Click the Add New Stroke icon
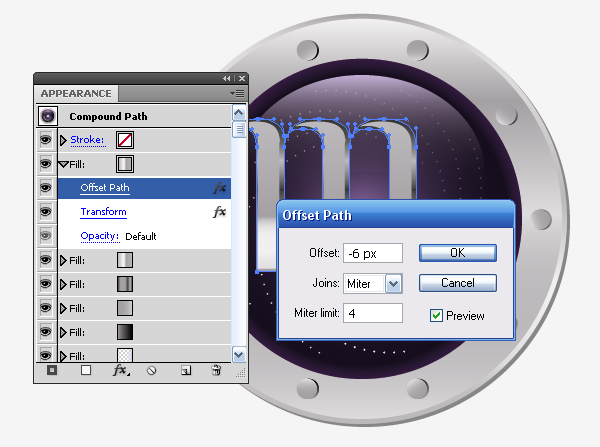Image resolution: width=600 pixels, height=447 pixels. (x=52, y=370)
